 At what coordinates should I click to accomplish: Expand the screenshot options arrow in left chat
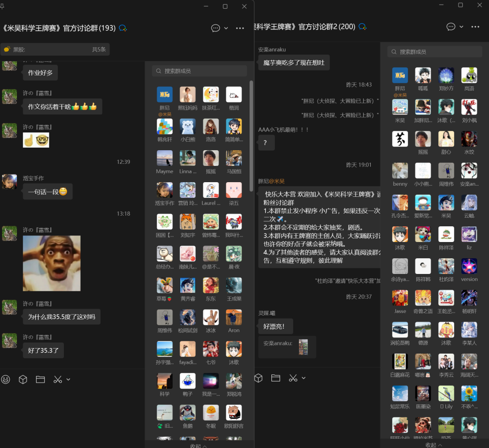[x=68, y=379]
